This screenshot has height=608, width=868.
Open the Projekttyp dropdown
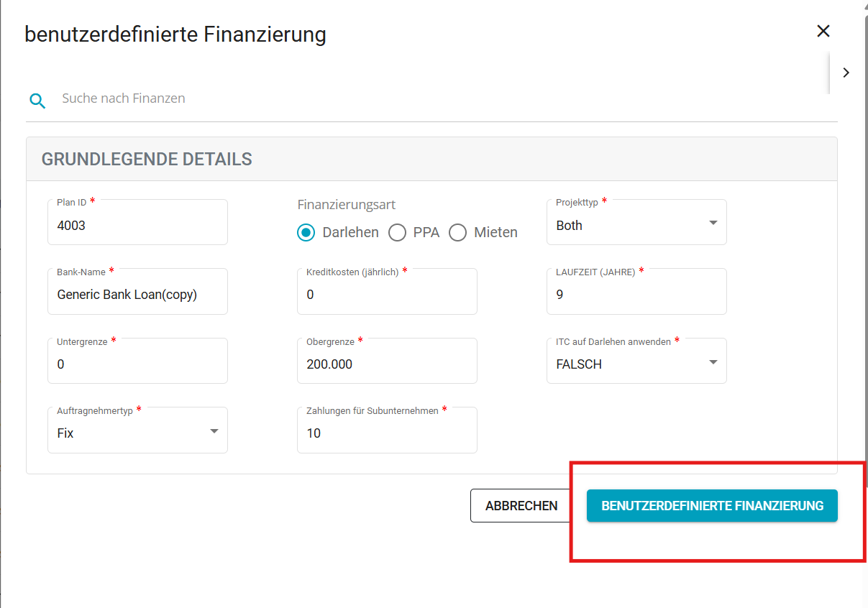636,222
